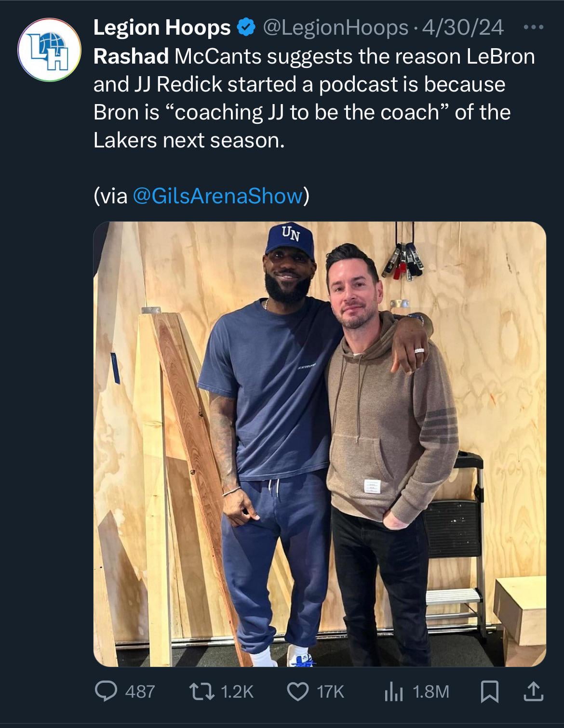Click the Legion Hoops display name
The width and height of the screenshot is (564, 728).
[x=162, y=27]
